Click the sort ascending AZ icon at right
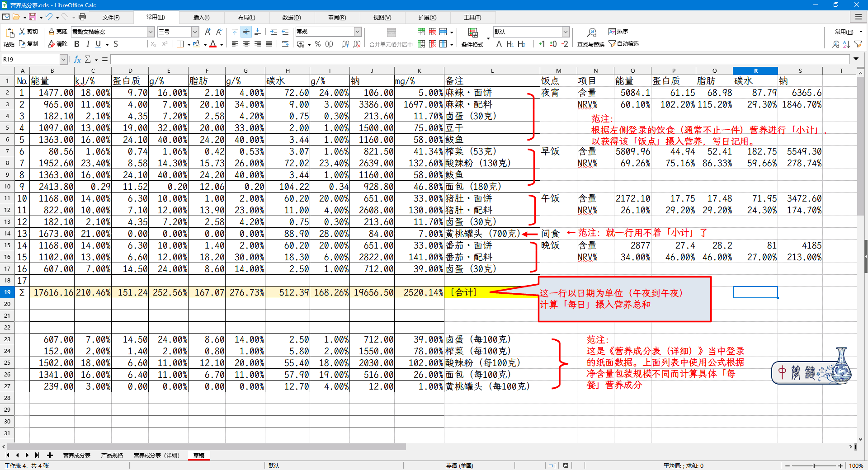The width and height of the screenshot is (868, 470). pos(847,44)
